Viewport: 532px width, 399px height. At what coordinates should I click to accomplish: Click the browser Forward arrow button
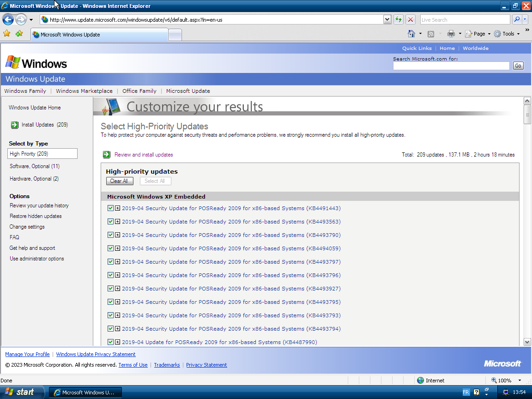pos(21,19)
